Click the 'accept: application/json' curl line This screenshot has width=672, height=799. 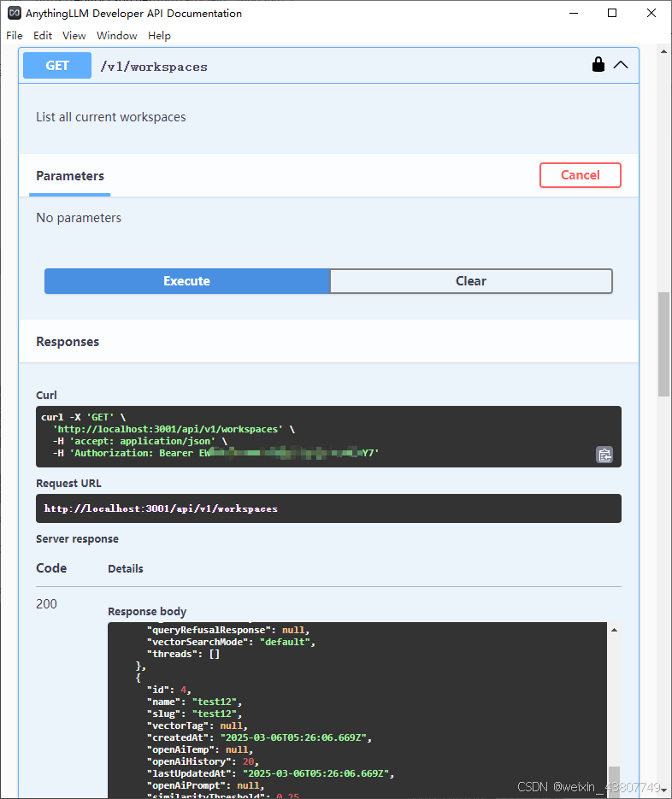click(140, 441)
